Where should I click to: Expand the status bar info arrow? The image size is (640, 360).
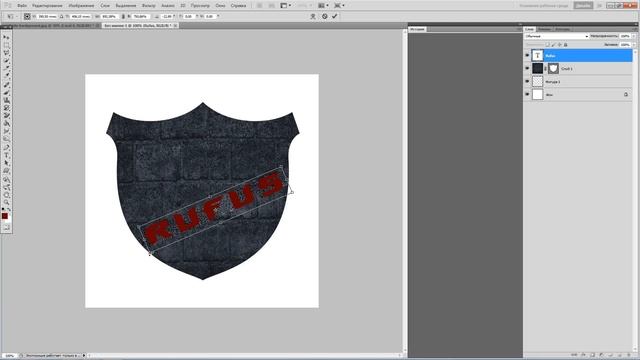[x=84, y=356]
